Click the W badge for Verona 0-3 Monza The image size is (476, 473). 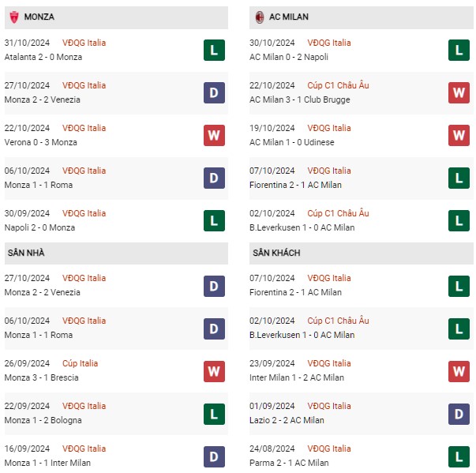[214, 135]
